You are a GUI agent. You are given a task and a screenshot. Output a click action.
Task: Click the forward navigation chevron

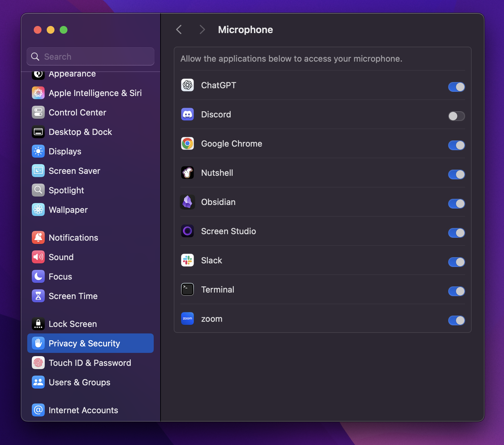coord(202,30)
